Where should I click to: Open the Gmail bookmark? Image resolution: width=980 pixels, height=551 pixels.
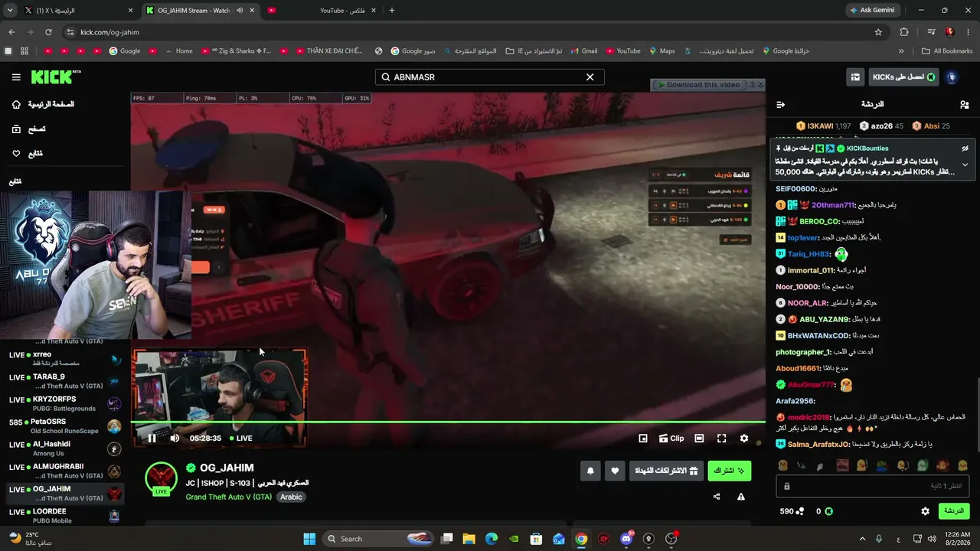(x=583, y=51)
